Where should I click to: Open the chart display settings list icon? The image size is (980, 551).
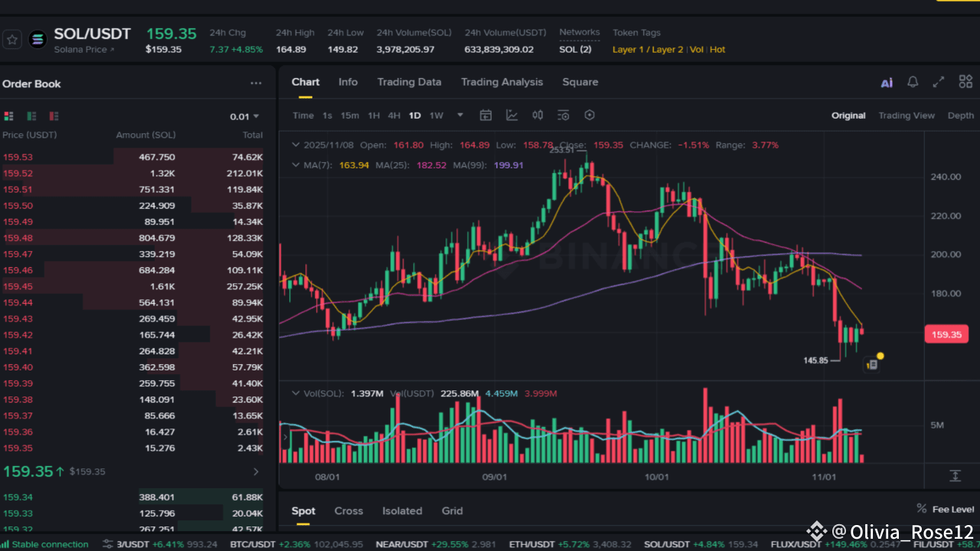coord(563,116)
